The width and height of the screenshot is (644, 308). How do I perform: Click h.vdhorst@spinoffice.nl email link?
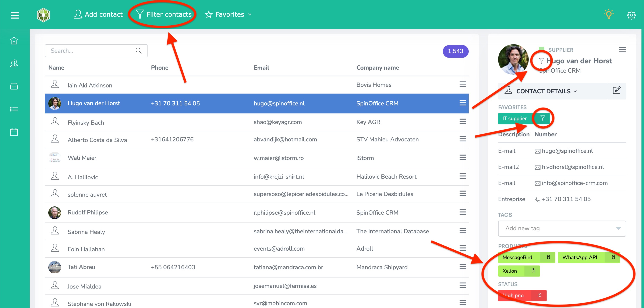(x=573, y=167)
